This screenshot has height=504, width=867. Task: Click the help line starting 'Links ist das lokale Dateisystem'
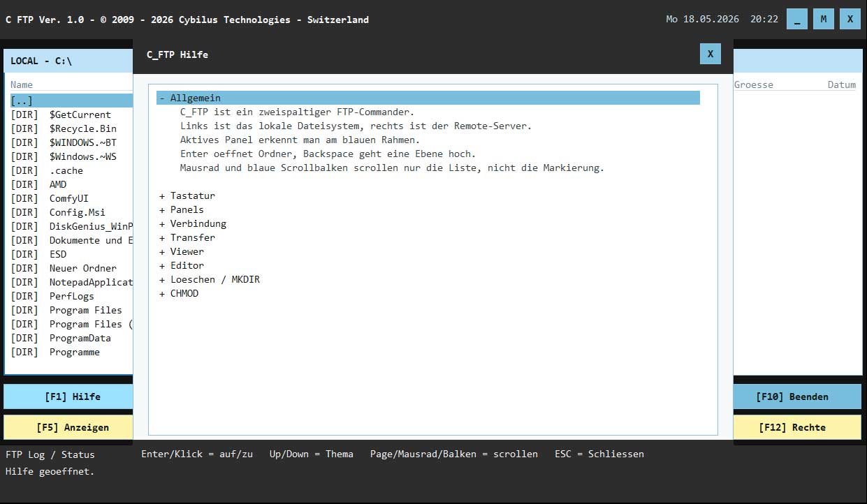pyautogui.click(x=356, y=126)
